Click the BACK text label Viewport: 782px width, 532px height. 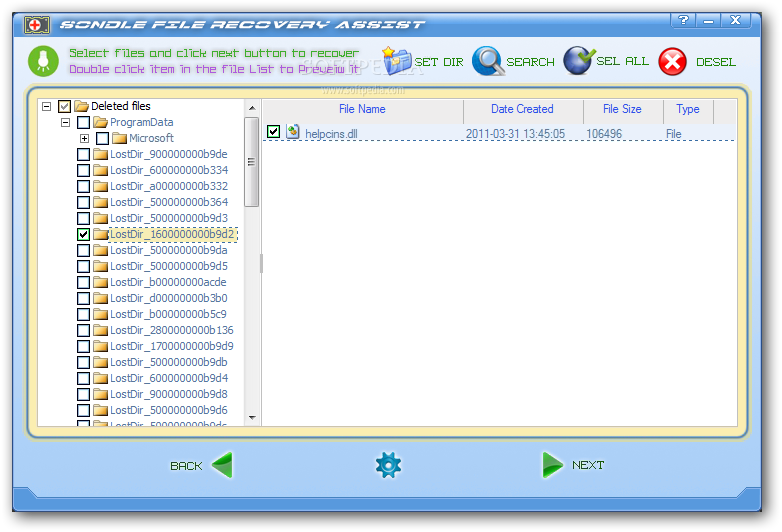pyautogui.click(x=186, y=466)
